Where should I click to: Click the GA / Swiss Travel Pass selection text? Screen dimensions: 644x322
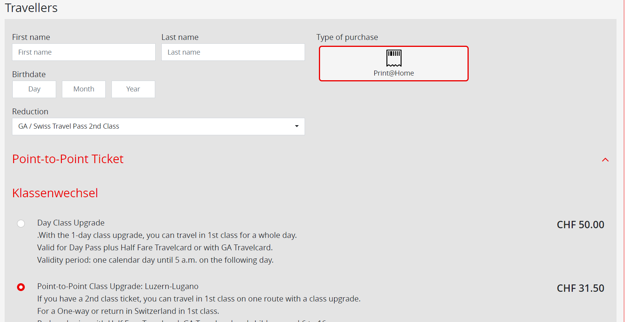pos(69,126)
